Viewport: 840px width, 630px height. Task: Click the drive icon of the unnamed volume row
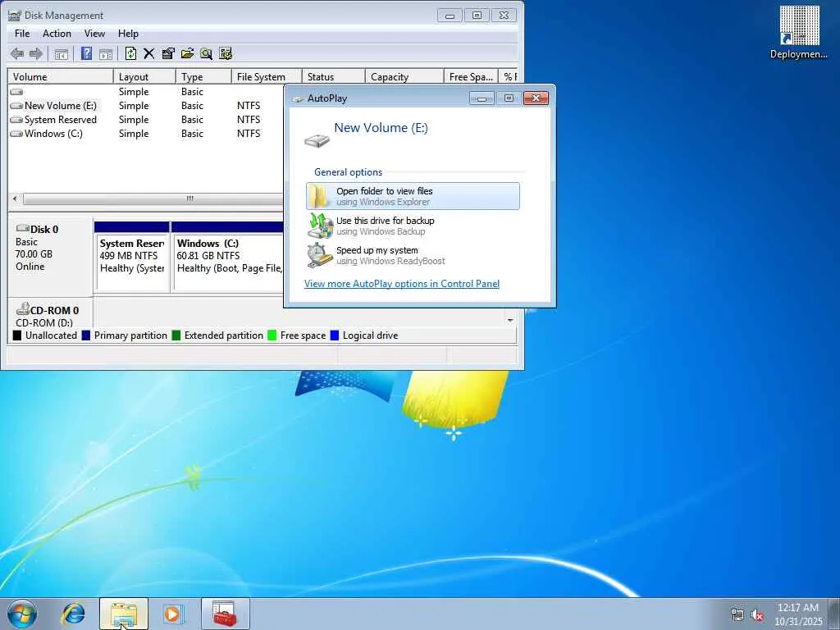tap(16, 92)
